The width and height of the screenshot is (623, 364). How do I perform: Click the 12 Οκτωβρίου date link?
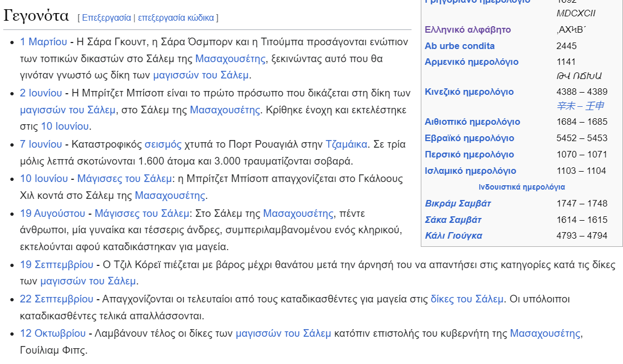point(53,333)
